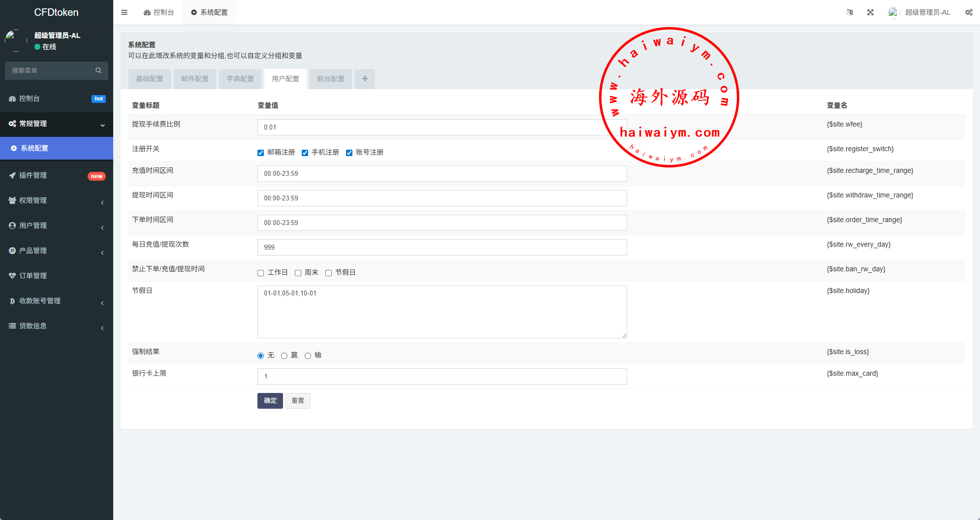980x520 pixels.
Task: Uncheck the 手机注册 checkbox
Action: click(x=305, y=153)
